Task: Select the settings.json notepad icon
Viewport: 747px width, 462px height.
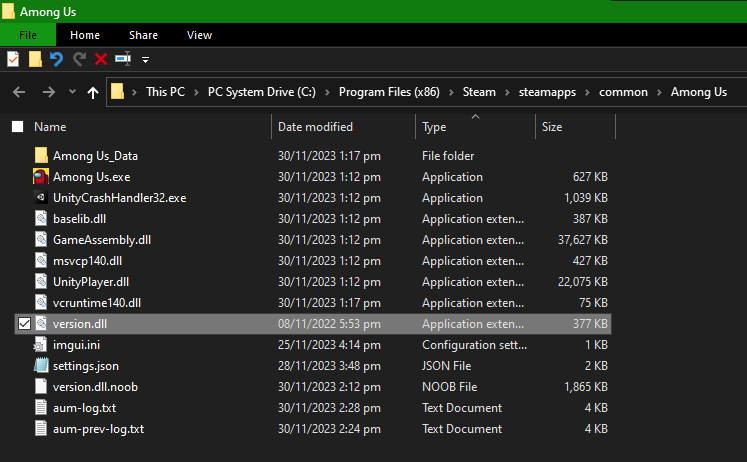Action: [x=41, y=365]
